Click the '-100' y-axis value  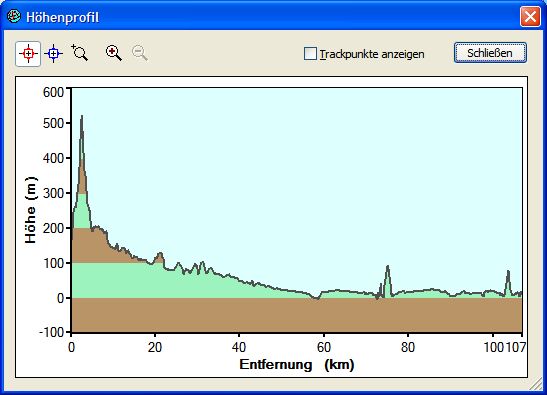(x=52, y=332)
